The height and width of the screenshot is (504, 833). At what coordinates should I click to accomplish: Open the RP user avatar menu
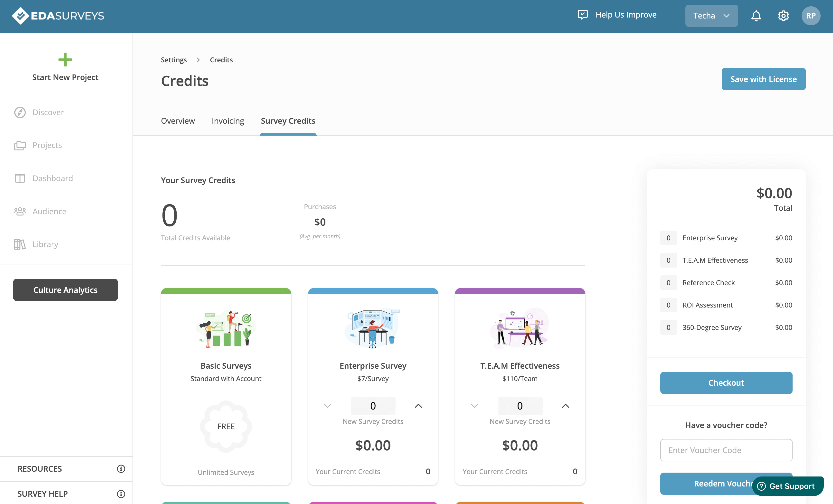[x=811, y=16]
